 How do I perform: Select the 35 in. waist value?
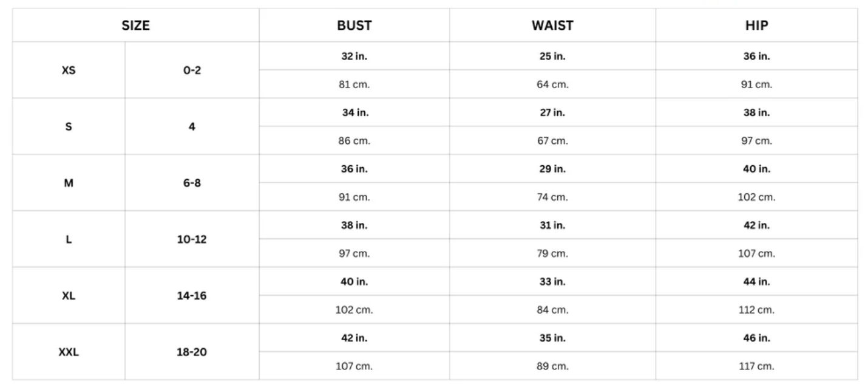(552, 338)
